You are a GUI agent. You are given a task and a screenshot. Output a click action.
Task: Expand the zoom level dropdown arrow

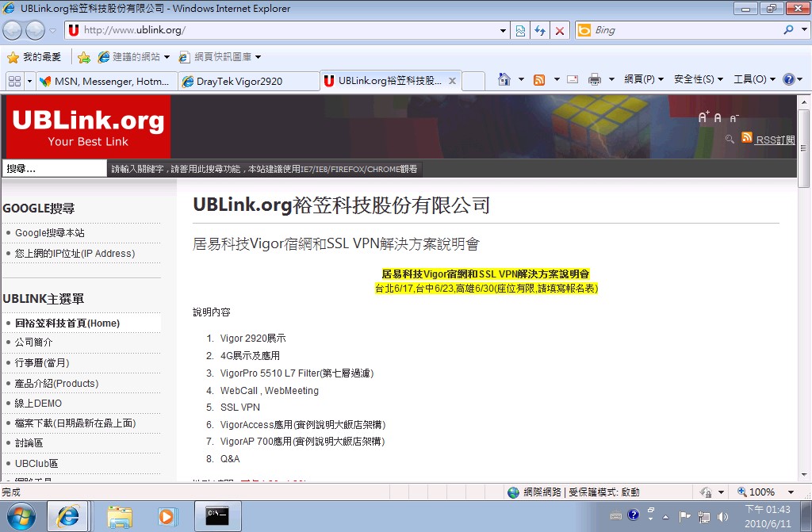[x=791, y=492]
